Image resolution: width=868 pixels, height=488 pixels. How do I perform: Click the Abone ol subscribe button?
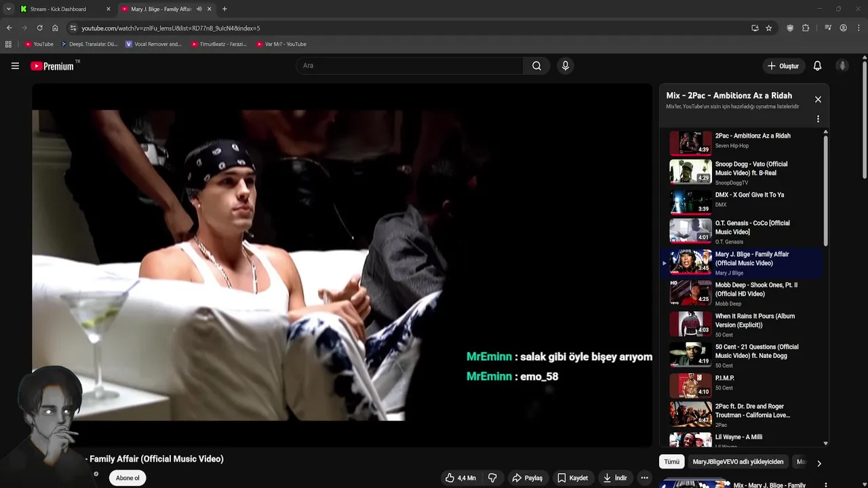pyautogui.click(x=127, y=478)
